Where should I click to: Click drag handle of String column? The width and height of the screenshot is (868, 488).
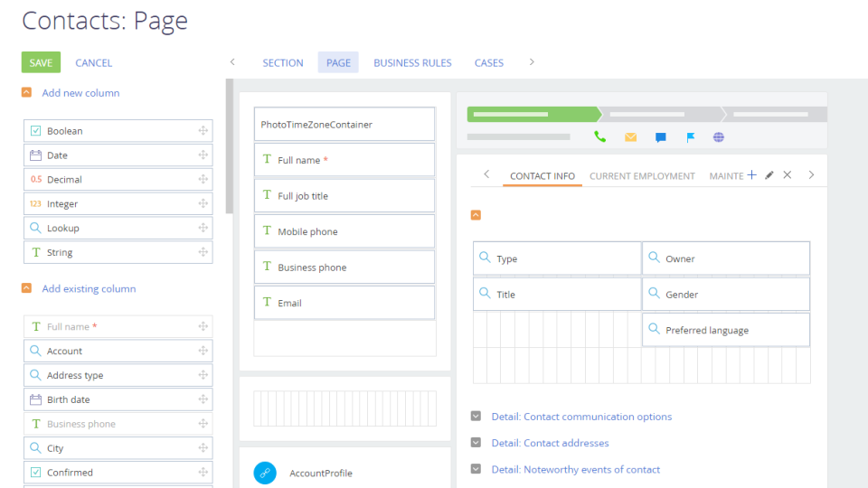(203, 252)
